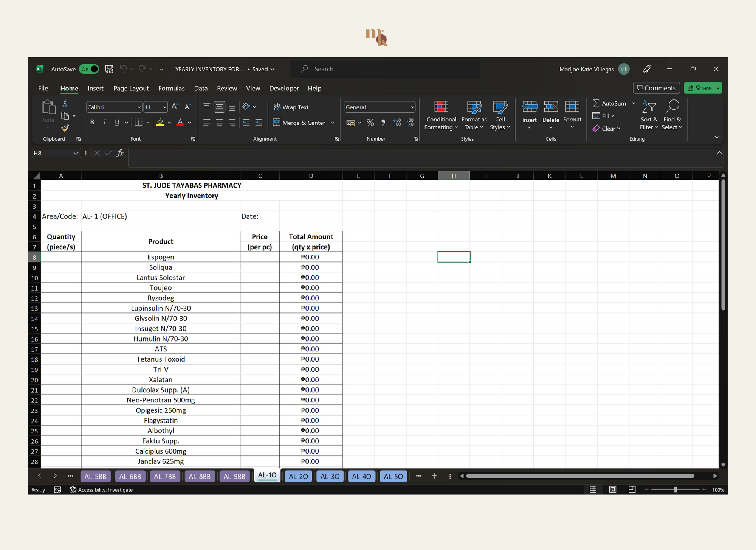This screenshot has width=756, height=550.
Task: Click Decrease Font Size icon
Action: point(187,107)
